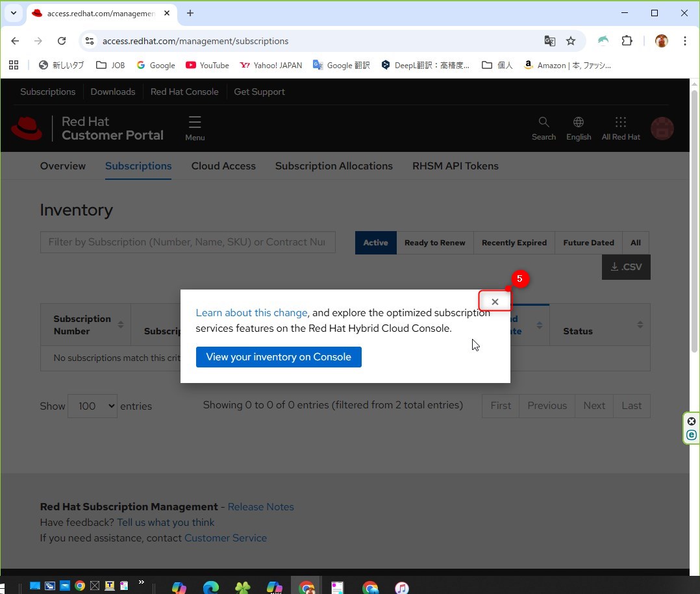Open the tab search dropdown arrow
Image resolution: width=700 pixels, height=594 pixels.
point(14,13)
